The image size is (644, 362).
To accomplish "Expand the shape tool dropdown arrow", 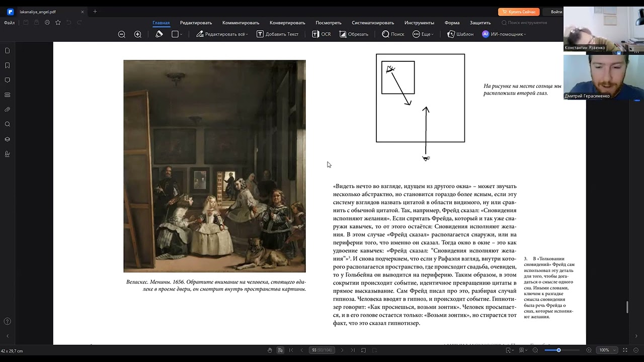I will [181, 34].
